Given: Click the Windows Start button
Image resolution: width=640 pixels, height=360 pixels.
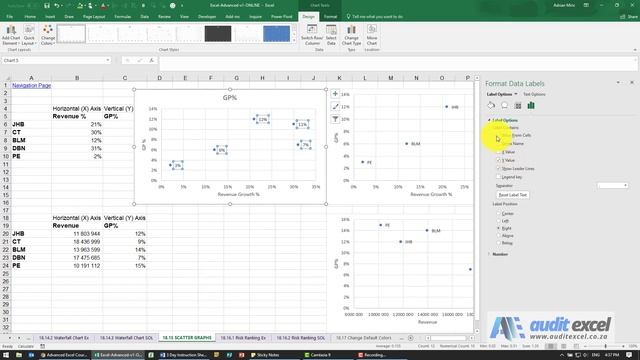Looking at the screenshot, I should click(x=6, y=355).
